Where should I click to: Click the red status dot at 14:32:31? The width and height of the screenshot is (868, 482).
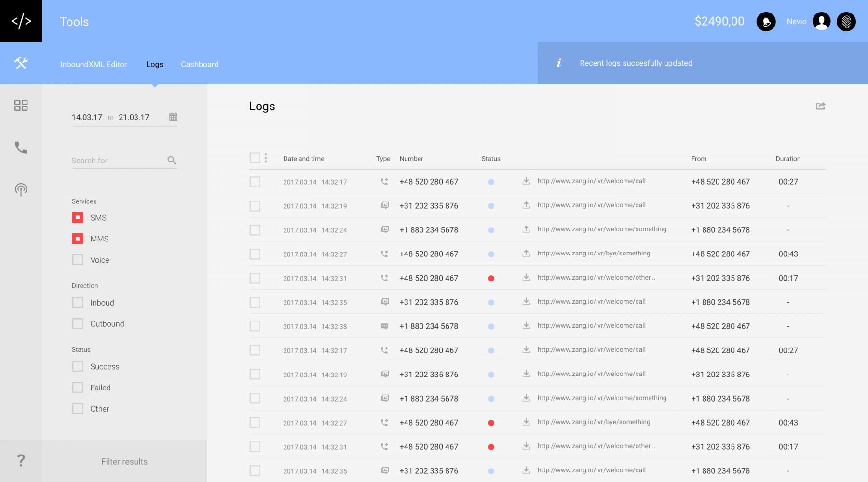tap(491, 278)
